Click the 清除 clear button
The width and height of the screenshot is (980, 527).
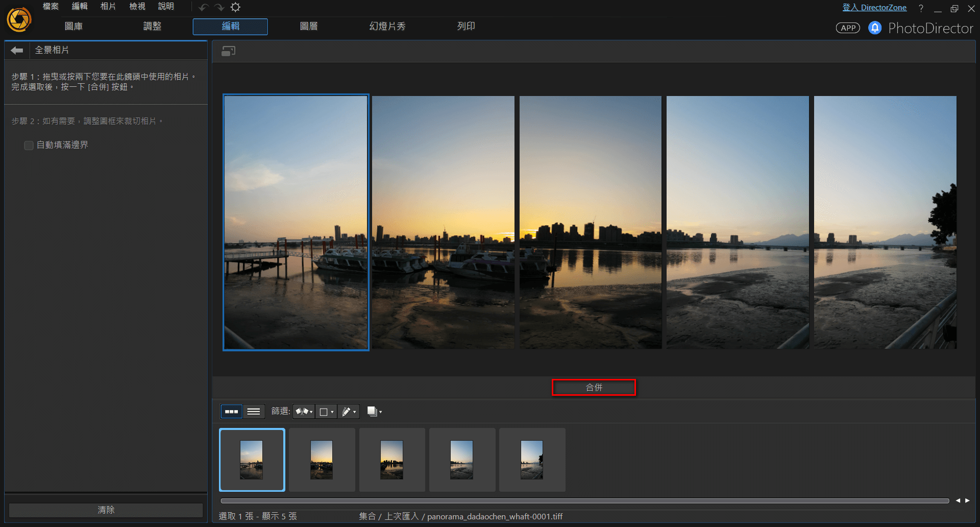click(106, 510)
